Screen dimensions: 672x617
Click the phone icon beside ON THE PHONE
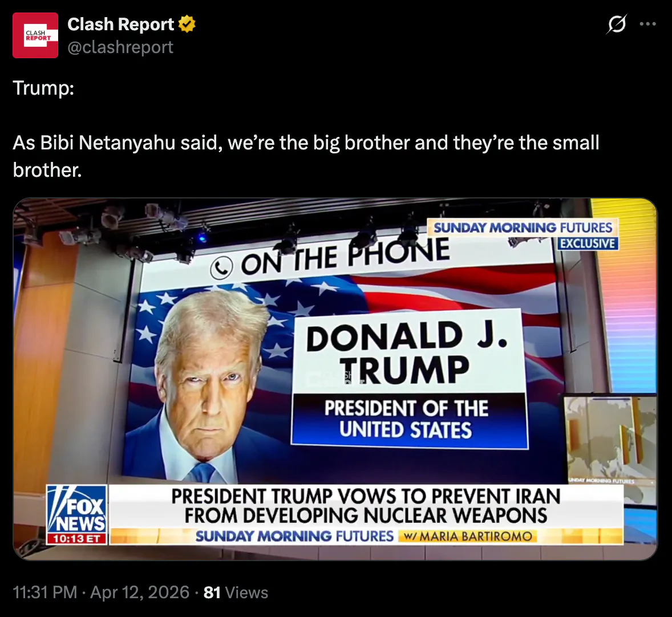(x=221, y=268)
